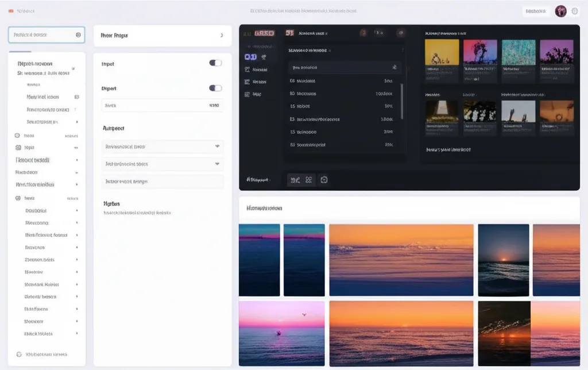Click the four-squares grid icon in the dark bottom toolbar

pos(308,180)
